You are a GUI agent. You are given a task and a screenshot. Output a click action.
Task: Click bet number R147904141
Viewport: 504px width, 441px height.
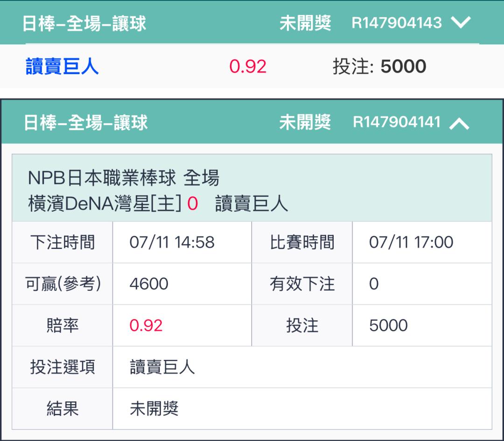(397, 122)
